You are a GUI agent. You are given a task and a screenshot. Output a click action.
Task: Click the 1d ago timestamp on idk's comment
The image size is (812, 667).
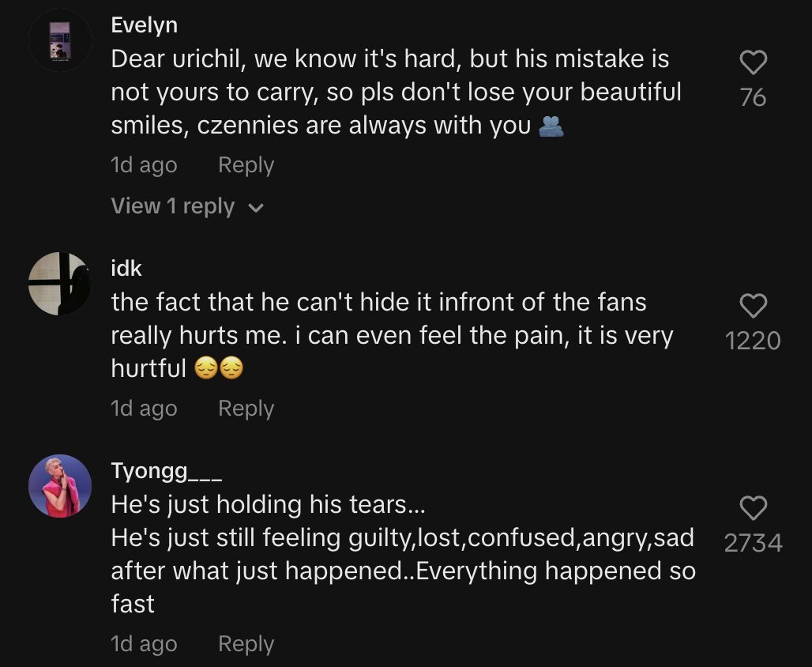[144, 409]
